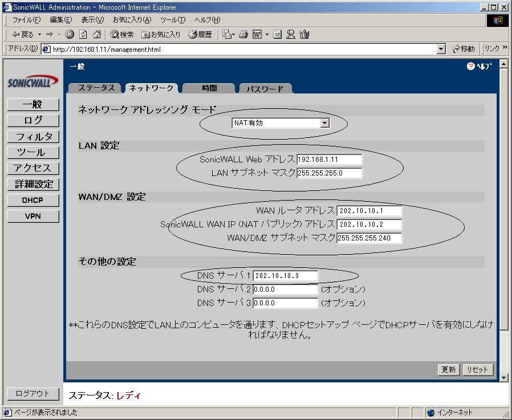Click the Stop loading icon
This screenshot has height=420, width=512.
69,34
